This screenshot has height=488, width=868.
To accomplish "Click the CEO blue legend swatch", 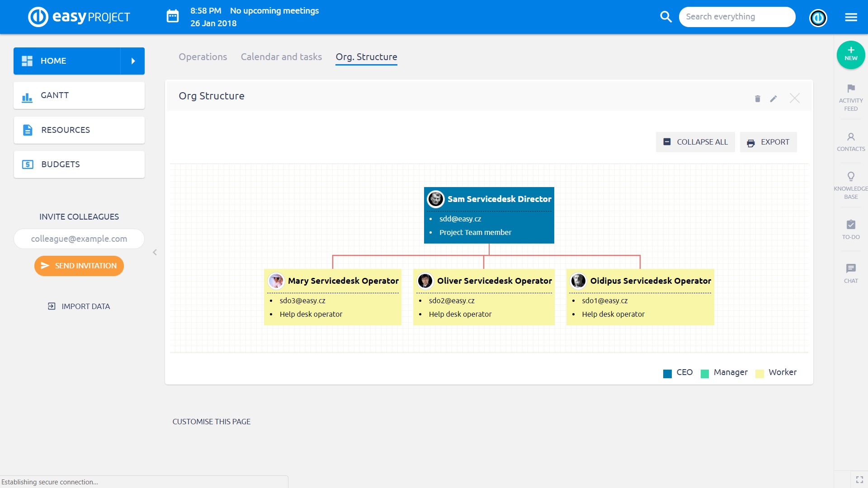I will click(667, 373).
